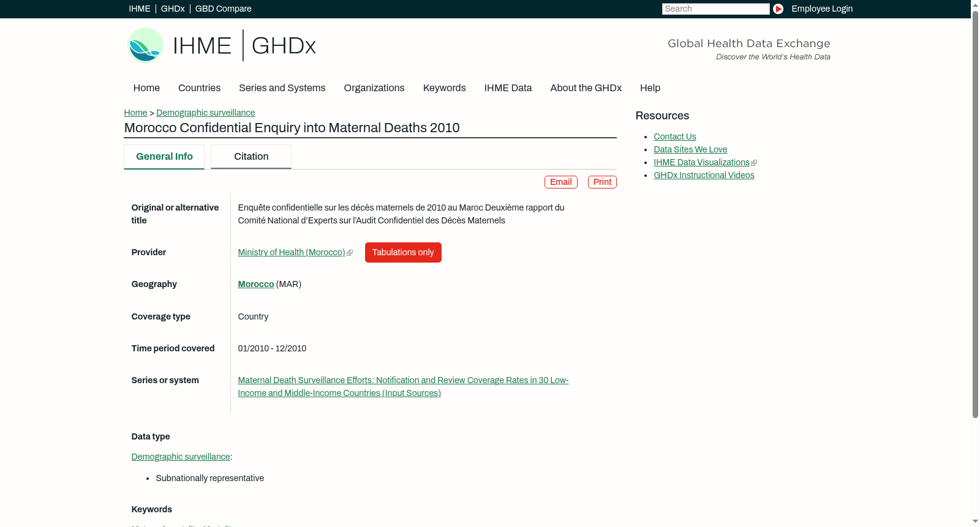Click the Home breadcrumb link
The width and height of the screenshot is (980, 527).
point(135,113)
